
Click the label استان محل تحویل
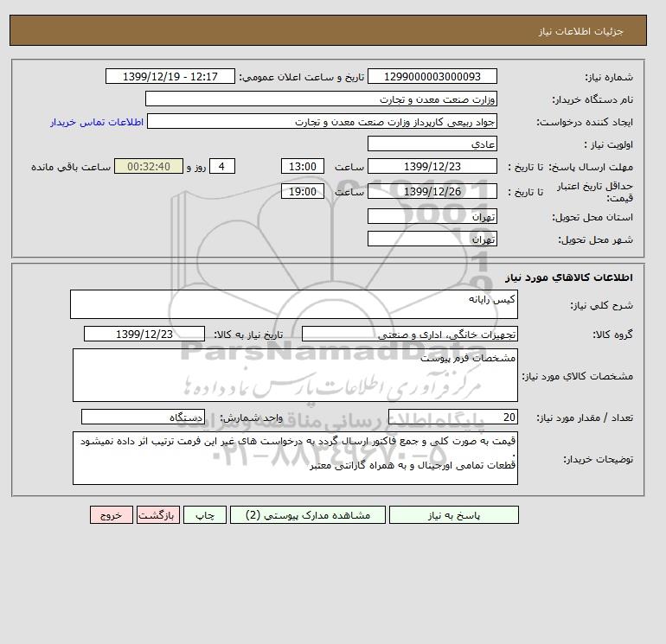click(x=592, y=217)
